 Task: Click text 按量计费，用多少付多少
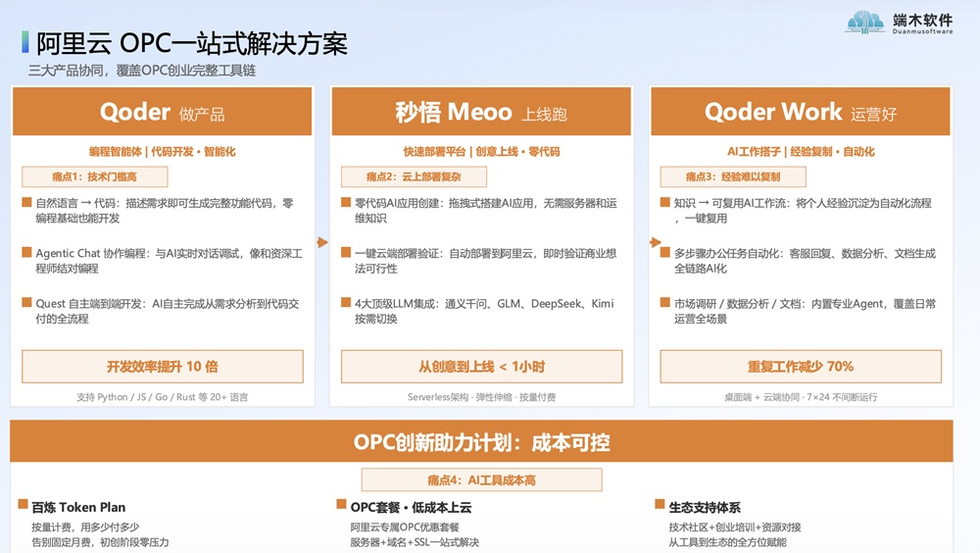coord(85,528)
